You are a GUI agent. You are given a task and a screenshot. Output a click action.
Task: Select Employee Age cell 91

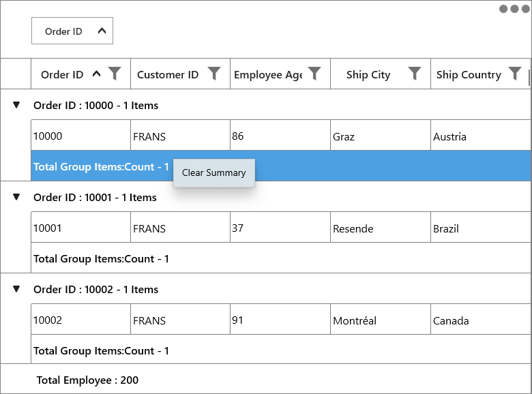280,319
